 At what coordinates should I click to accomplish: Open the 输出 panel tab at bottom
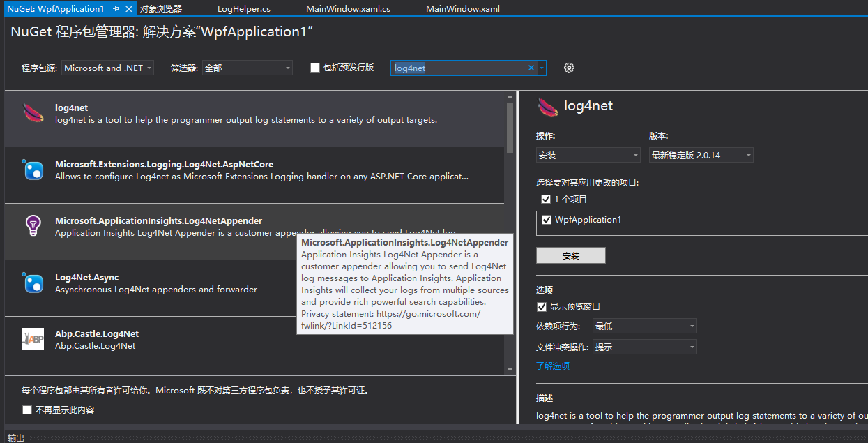tap(16, 437)
